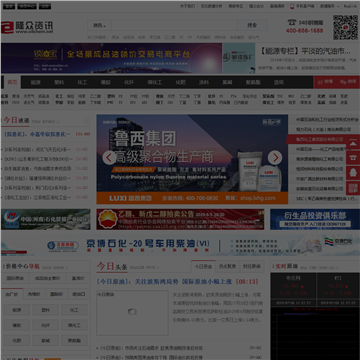The image size is (360, 360).
Task: Open 化肥 in the black navigation bar
Action: click(180, 82)
